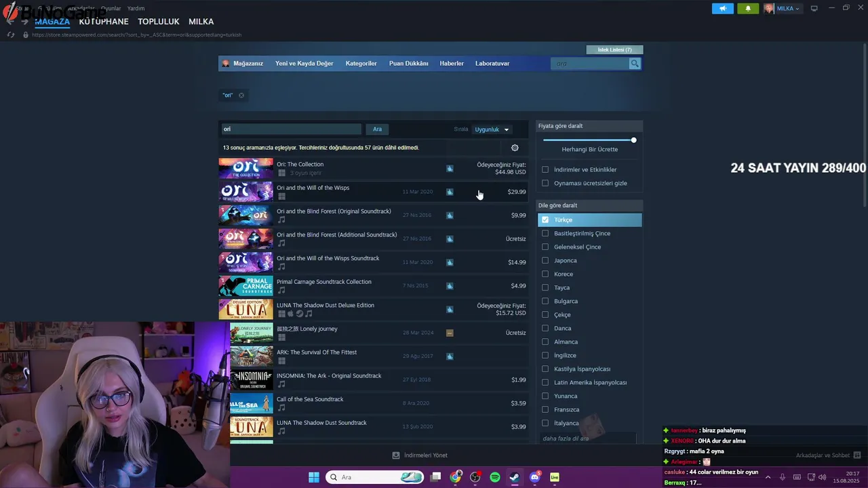
Task: Adjust the price range slider handle
Action: pyautogui.click(x=633, y=140)
